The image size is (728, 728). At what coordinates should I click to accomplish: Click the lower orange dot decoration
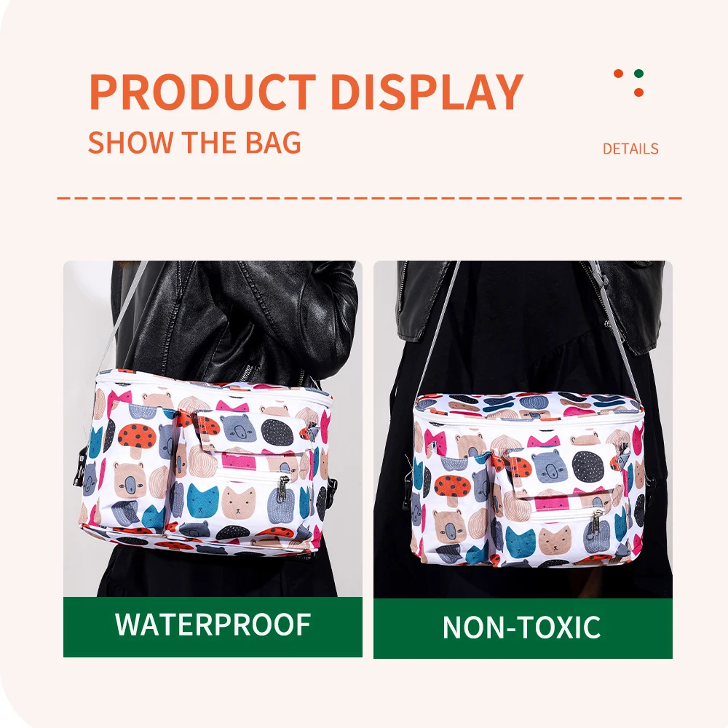tap(639, 92)
